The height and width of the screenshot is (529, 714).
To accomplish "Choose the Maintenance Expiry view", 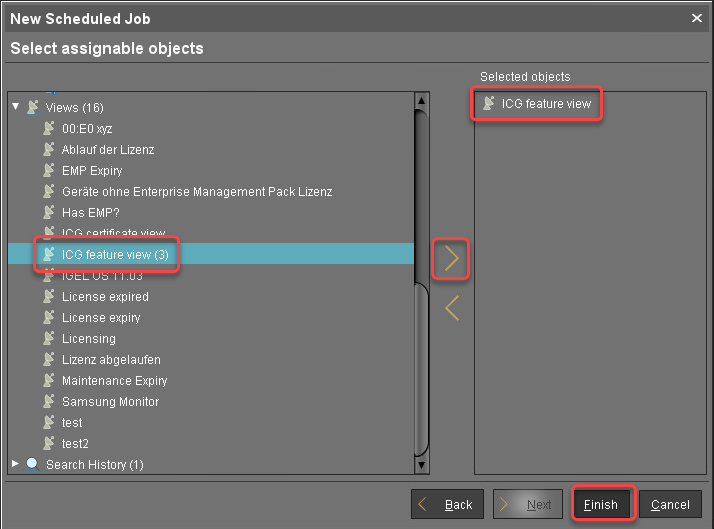I will [114, 381].
